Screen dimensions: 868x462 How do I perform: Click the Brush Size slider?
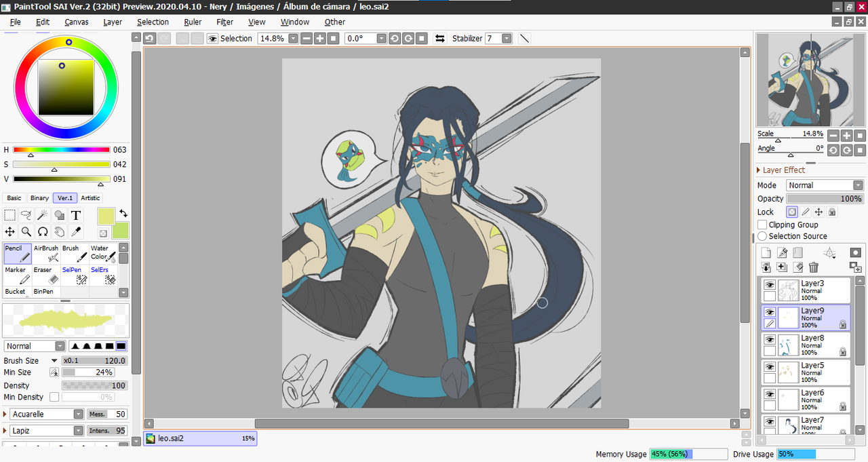(x=94, y=361)
